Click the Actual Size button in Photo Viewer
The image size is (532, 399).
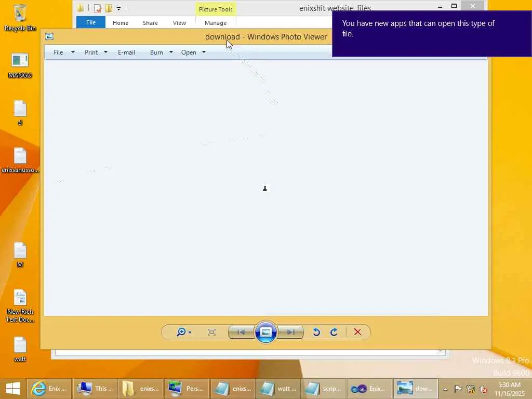pyautogui.click(x=211, y=332)
